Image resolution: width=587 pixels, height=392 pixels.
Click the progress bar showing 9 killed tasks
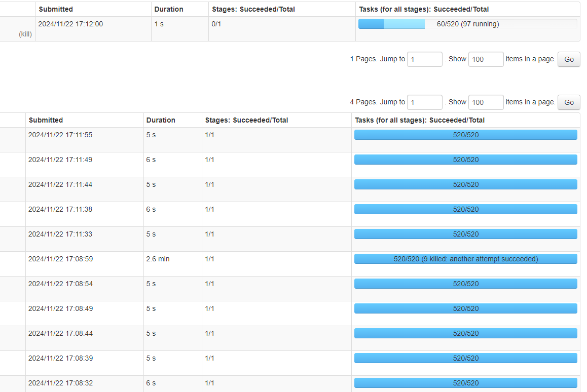click(465, 259)
